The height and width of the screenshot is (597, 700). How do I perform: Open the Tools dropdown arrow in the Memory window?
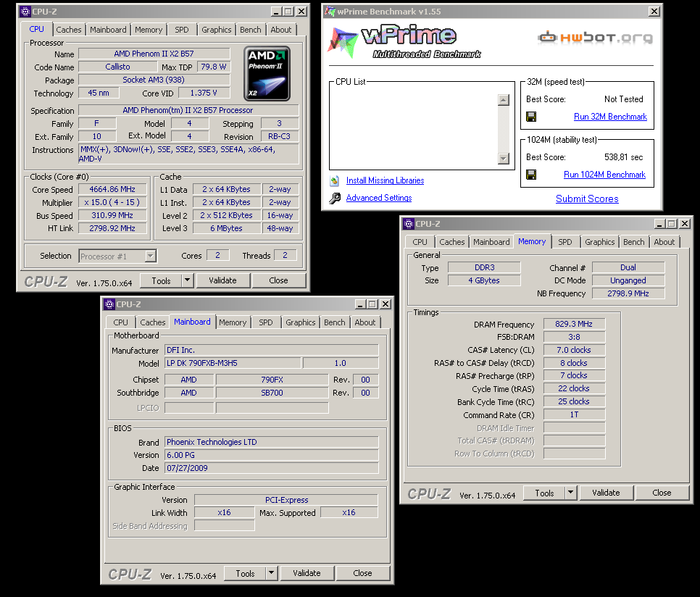[570, 493]
